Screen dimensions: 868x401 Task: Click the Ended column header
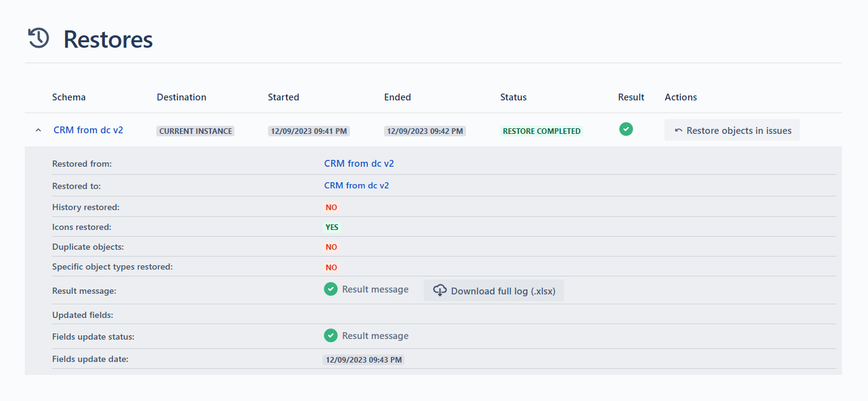(x=398, y=97)
